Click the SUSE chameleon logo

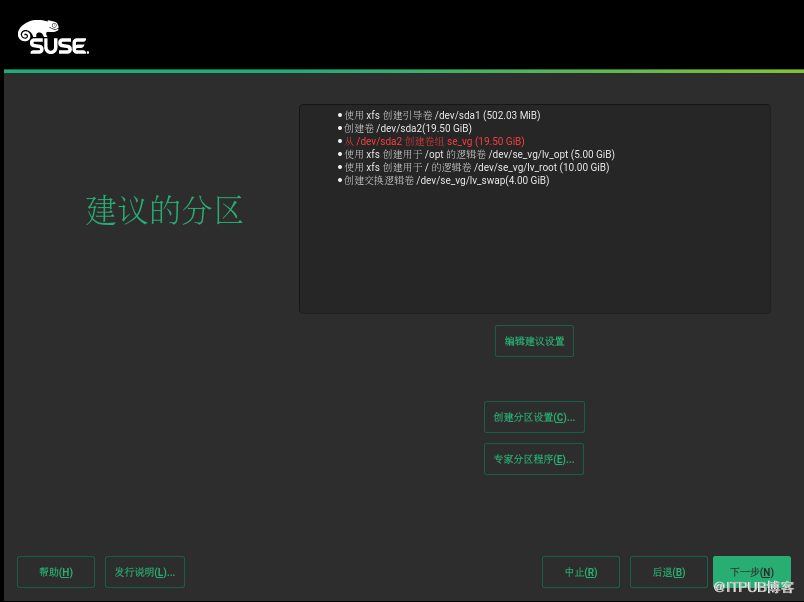coord(53,37)
